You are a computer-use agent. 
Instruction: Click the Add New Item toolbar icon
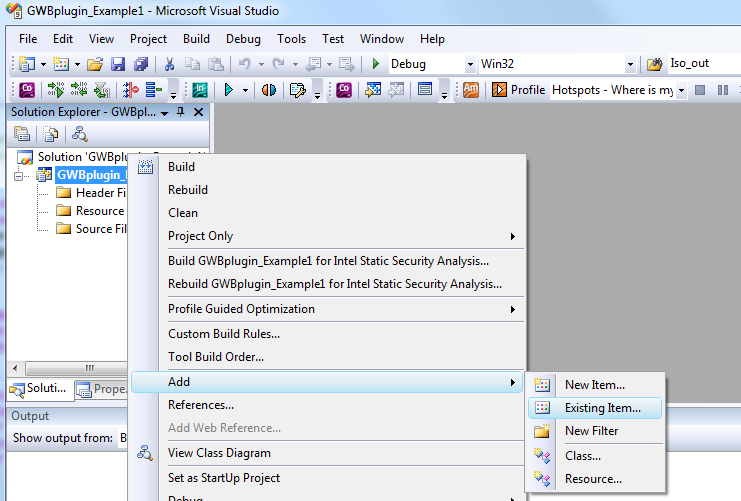61,64
